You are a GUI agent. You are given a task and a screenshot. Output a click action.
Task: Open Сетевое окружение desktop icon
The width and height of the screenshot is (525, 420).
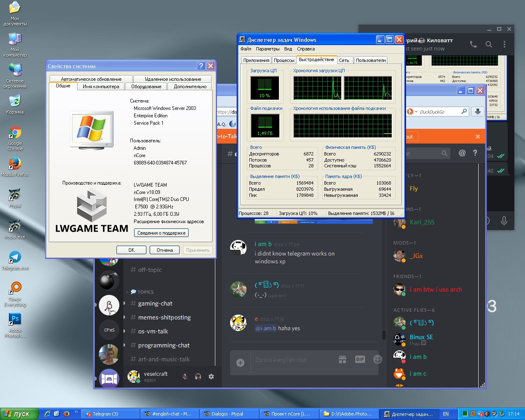[15, 76]
